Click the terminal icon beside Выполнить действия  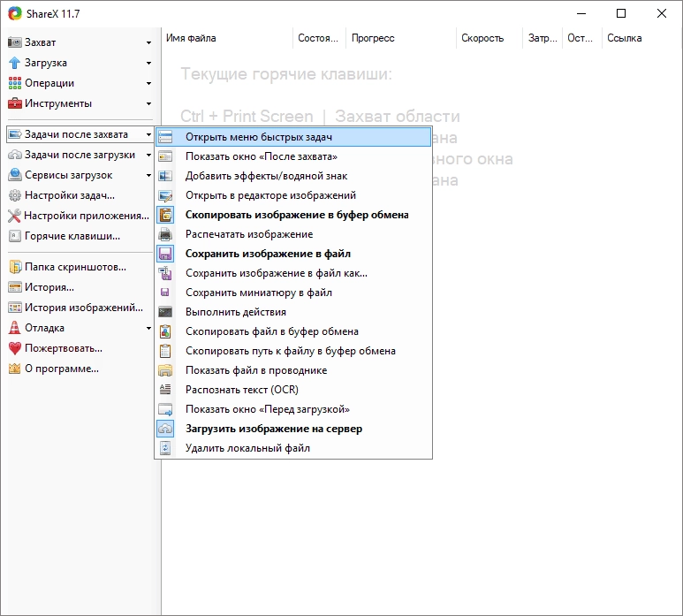click(165, 312)
